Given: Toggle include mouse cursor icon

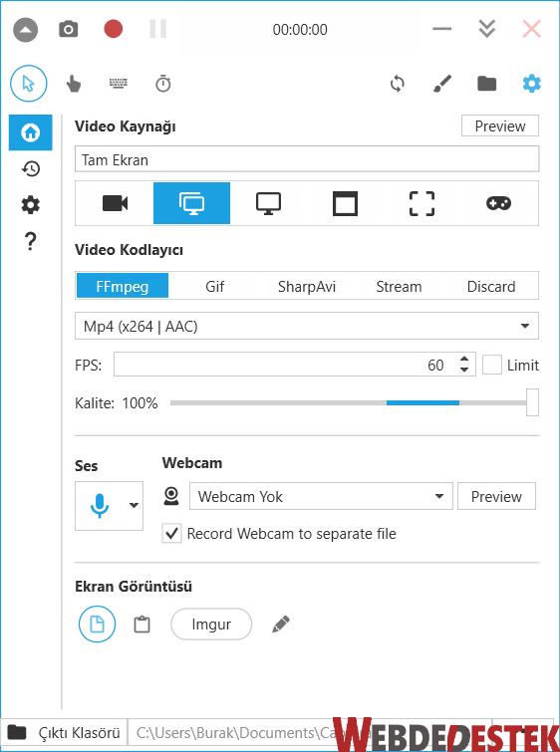Looking at the screenshot, I should tap(29, 84).
